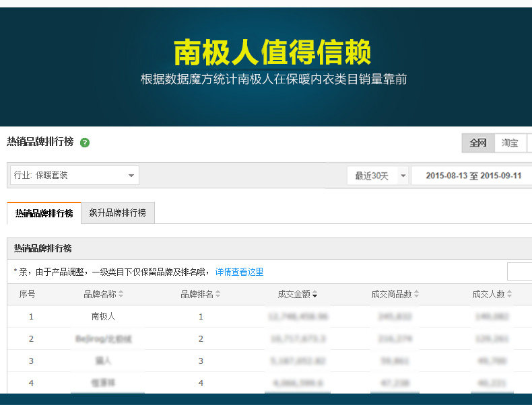Image resolution: width=532 pixels, height=405 pixels.
Task: Click the search box beside the notice
Action: (x=520, y=272)
